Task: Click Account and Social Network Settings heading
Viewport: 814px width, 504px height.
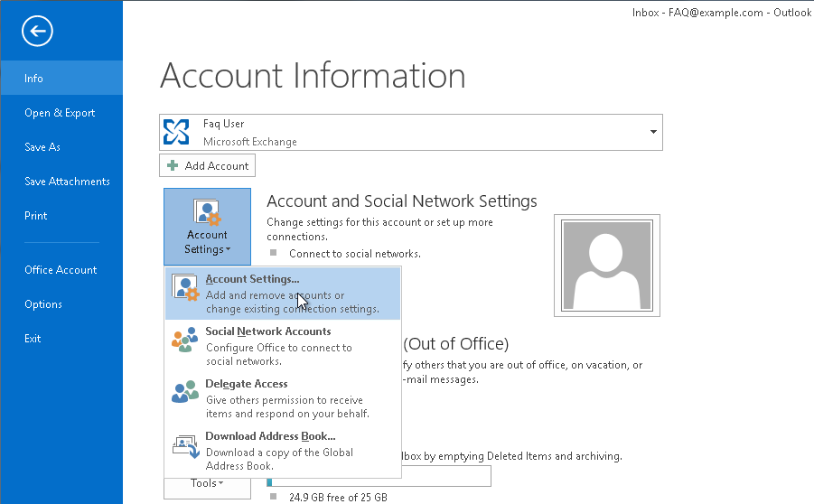Action: click(x=402, y=201)
